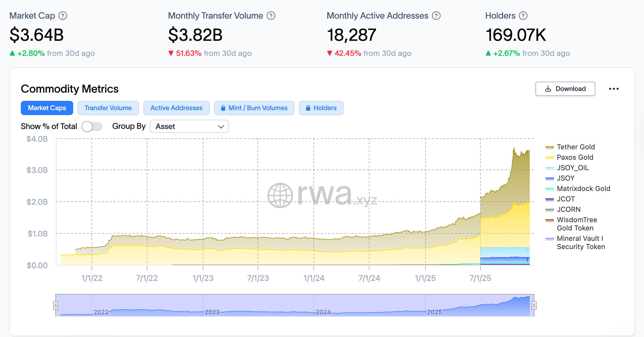The height and width of the screenshot is (337, 644).
Task: Select the Market Caps view
Action: point(47,108)
